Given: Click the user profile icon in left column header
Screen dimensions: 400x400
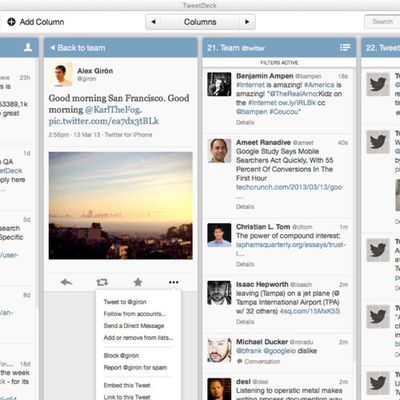Looking at the screenshot, I should [28, 47].
